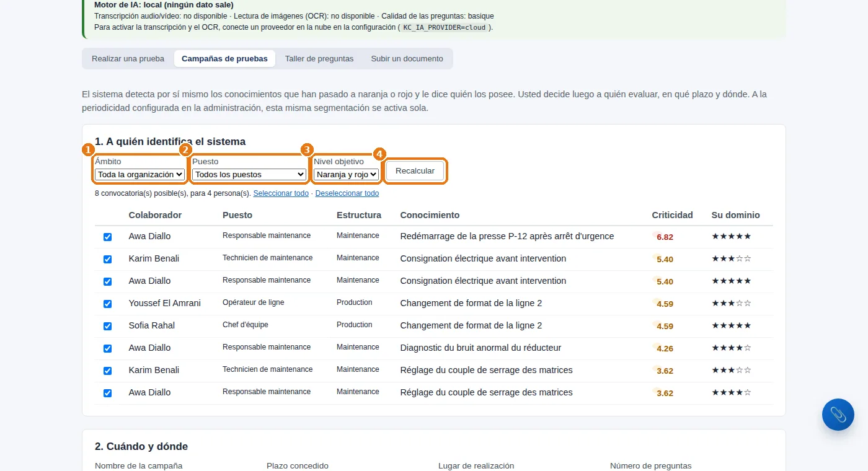Click the name Youssef El Amrani

tap(165, 303)
